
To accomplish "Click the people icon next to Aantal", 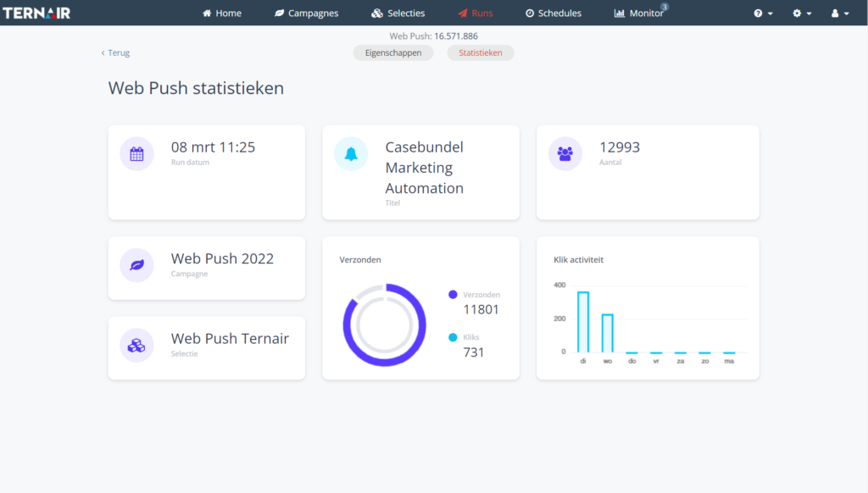I will [565, 154].
